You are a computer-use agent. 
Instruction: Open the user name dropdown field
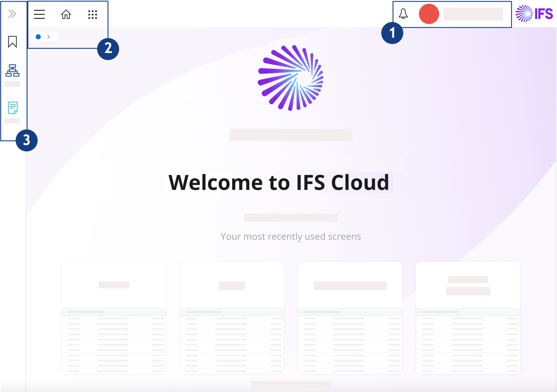473,14
